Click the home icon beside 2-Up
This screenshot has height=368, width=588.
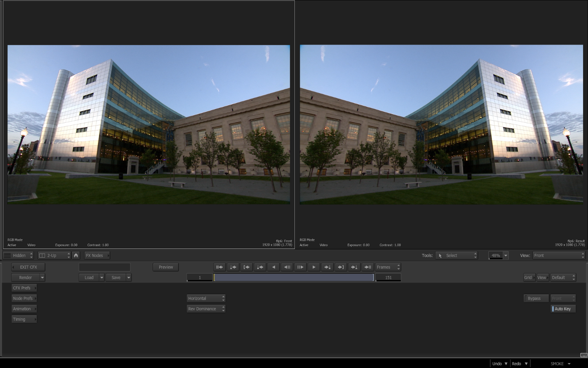click(76, 256)
